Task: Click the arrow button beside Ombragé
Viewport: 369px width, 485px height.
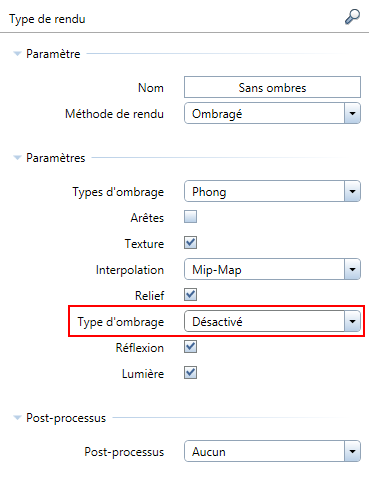Action: 352,113
